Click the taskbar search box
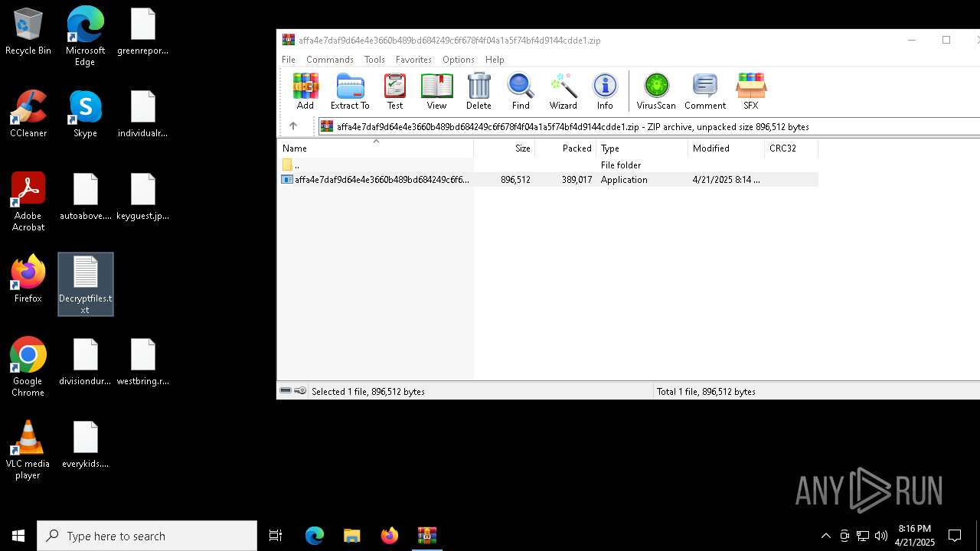 (147, 536)
